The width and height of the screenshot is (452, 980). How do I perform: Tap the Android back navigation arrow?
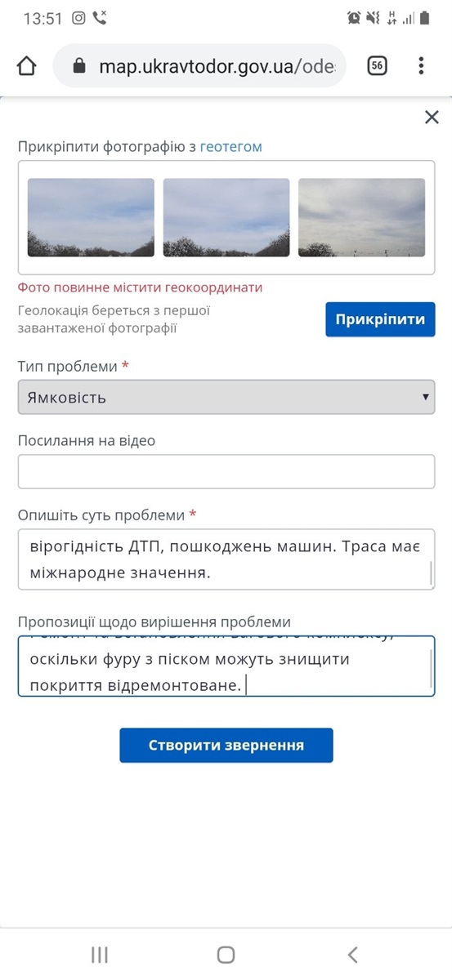click(x=353, y=954)
